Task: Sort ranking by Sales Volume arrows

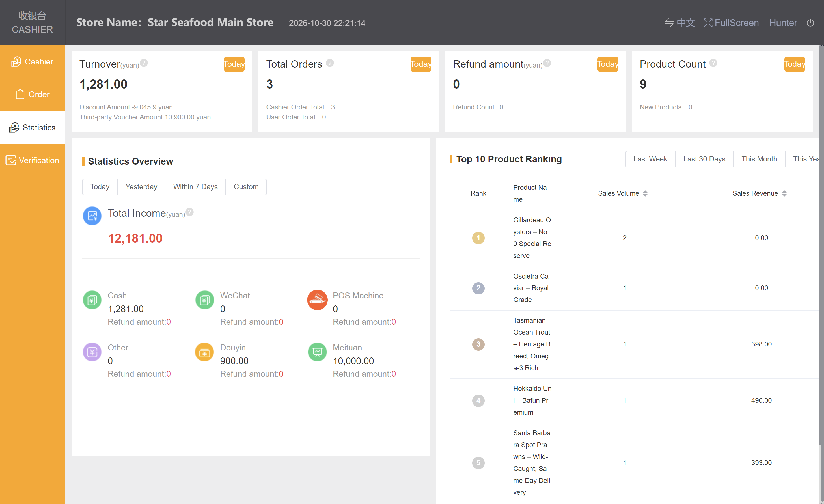Action: [x=645, y=193]
